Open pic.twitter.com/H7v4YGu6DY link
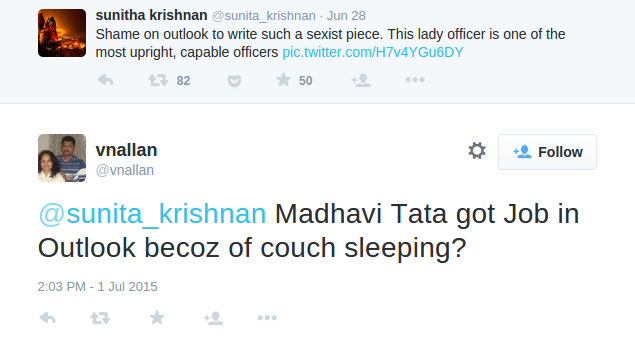 click(373, 52)
